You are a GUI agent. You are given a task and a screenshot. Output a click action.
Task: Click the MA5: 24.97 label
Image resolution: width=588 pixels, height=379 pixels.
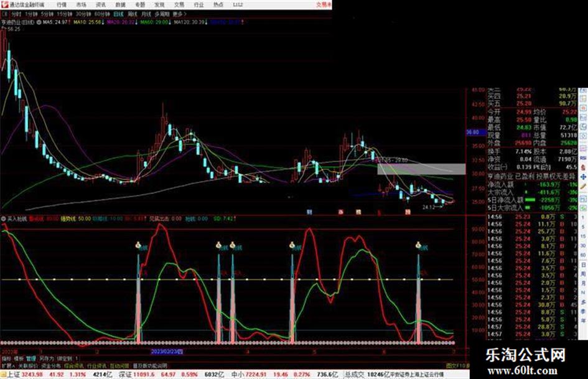tap(55, 22)
